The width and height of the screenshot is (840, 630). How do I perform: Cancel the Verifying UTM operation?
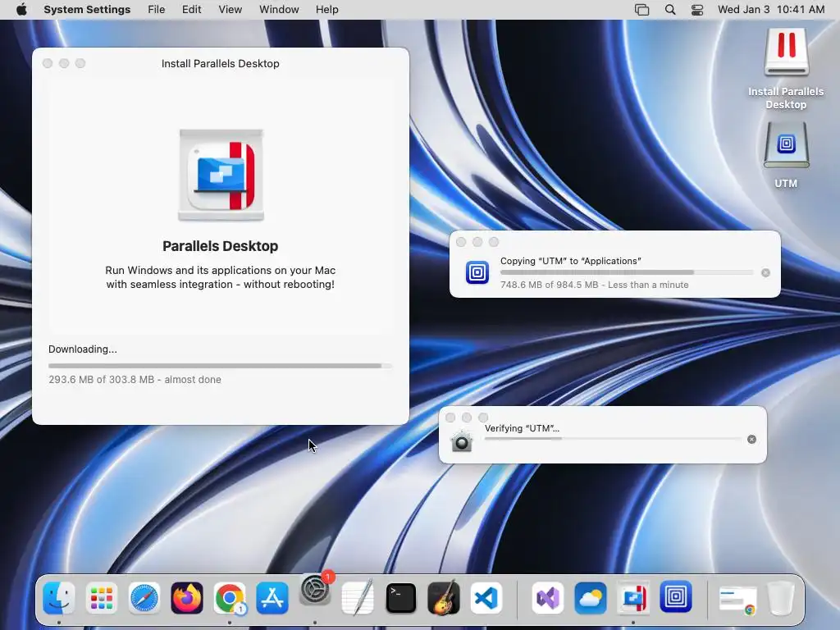coord(751,440)
